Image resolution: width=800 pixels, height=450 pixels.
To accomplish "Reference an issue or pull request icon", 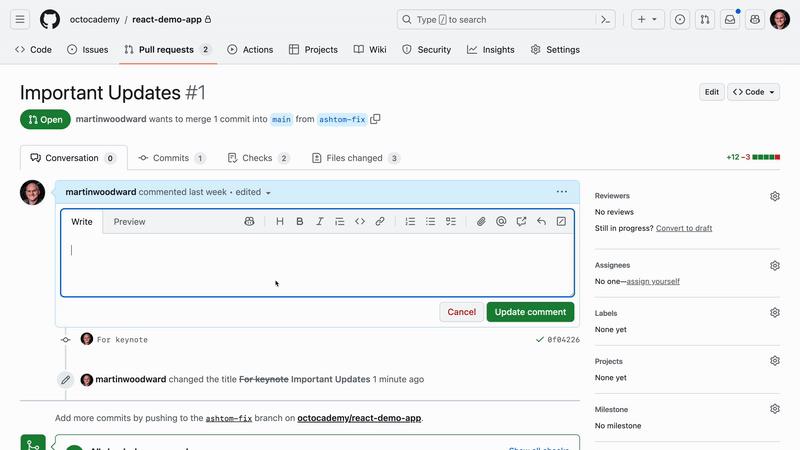I will [521, 221].
